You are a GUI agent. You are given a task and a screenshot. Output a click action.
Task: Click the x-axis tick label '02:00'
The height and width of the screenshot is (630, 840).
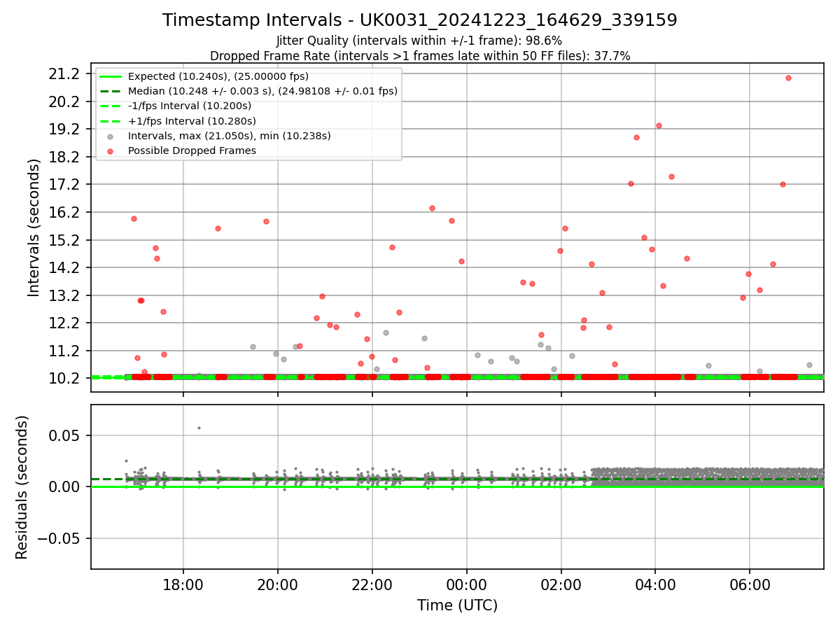(x=561, y=584)
